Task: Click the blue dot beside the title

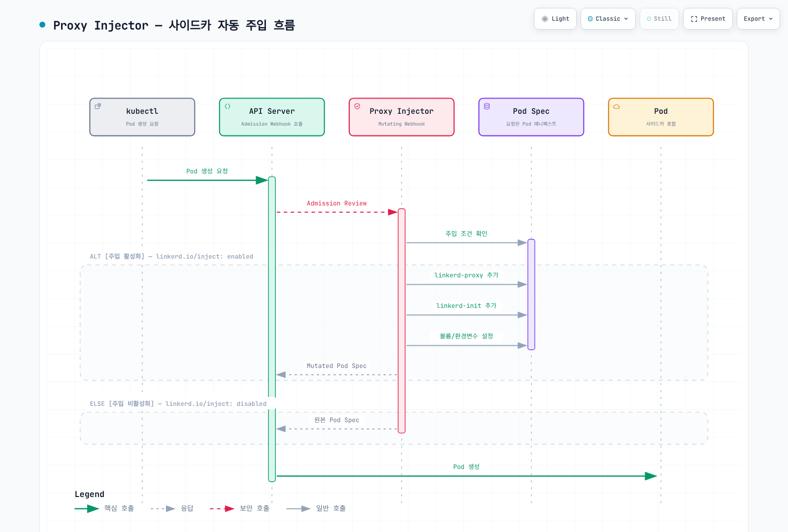Action: click(x=42, y=25)
